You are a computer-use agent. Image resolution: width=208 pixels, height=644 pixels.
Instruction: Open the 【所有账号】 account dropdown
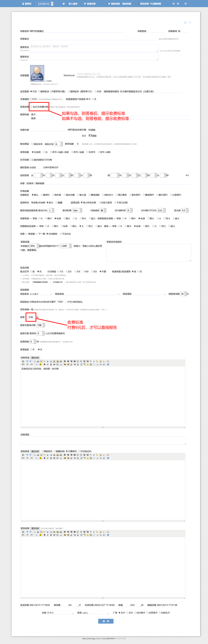click(x=45, y=4)
